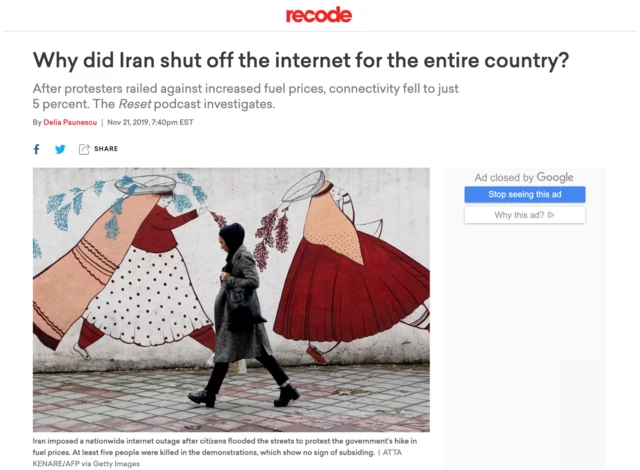This screenshot has width=640, height=470.
Task: Open author Delia Paunescu's profile link
Action: click(70, 122)
